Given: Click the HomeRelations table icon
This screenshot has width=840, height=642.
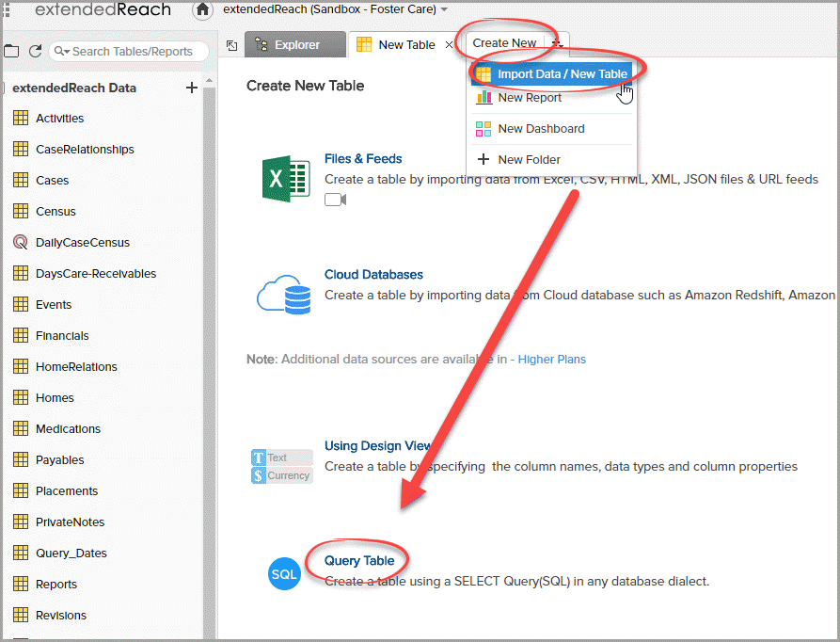Looking at the screenshot, I should (x=21, y=366).
